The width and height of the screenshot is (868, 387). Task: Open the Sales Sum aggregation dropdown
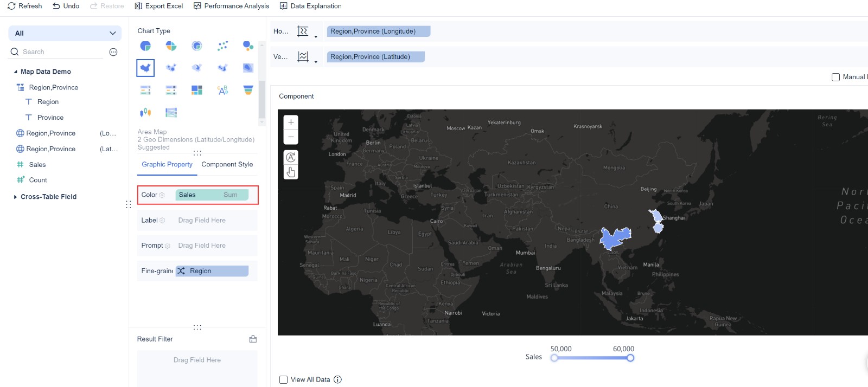pos(231,195)
